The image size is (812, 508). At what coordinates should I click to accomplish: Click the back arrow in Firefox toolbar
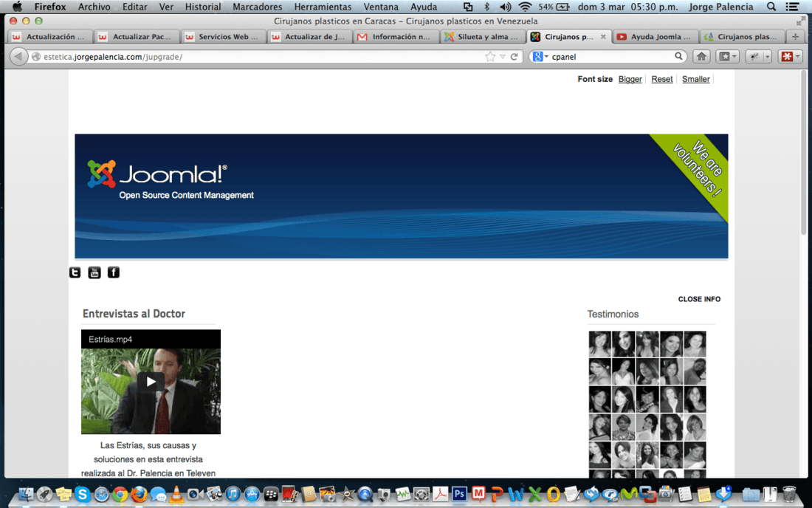tap(18, 56)
